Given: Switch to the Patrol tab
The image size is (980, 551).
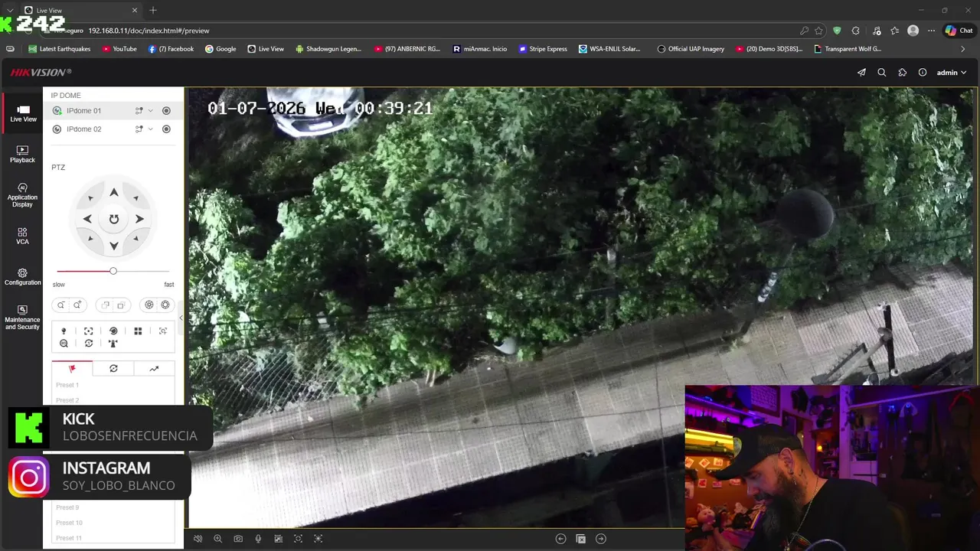Looking at the screenshot, I should pyautogui.click(x=113, y=369).
